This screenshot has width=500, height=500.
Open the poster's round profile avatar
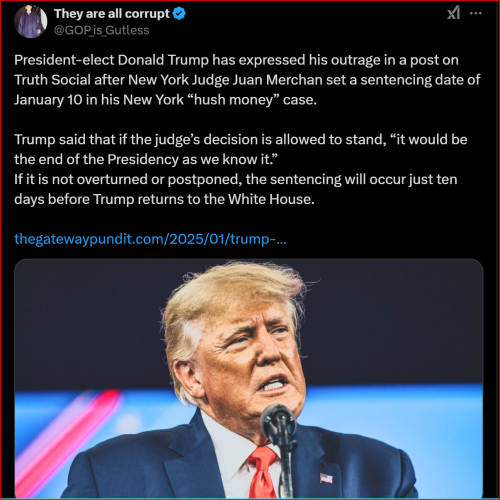pyautogui.click(x=30, y=21)
